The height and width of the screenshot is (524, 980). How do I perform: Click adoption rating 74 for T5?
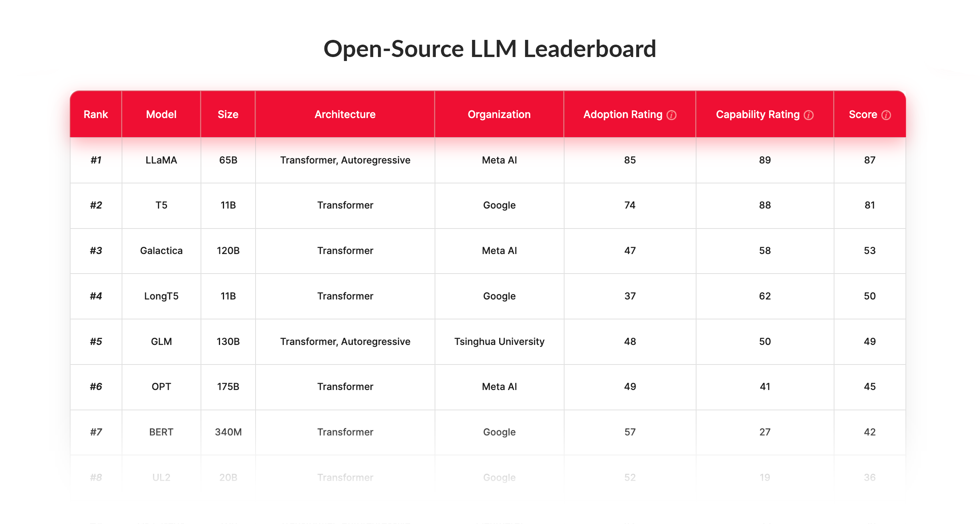pyautogui.click(x=630, y=205)
